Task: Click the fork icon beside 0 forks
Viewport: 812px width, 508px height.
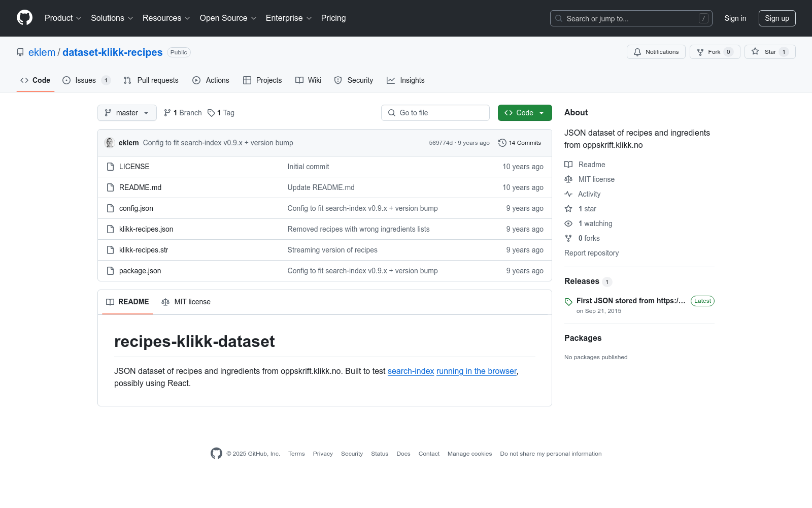Action: (568, 238)
